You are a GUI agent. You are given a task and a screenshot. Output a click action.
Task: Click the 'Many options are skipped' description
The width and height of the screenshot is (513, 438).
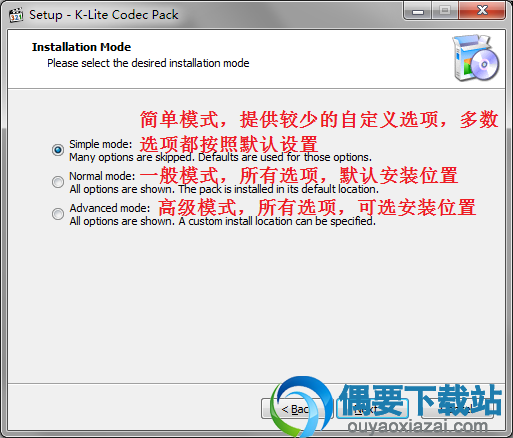(220, 157)
